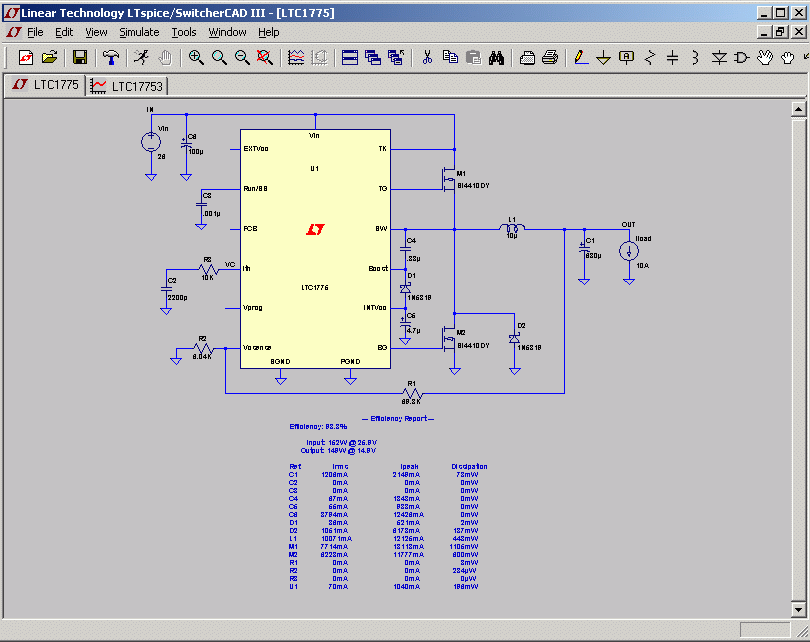Image resolution: width=810 pixels, height=642 pixels.
Task: Open the Edit menu
Action: tap(64, 32)
